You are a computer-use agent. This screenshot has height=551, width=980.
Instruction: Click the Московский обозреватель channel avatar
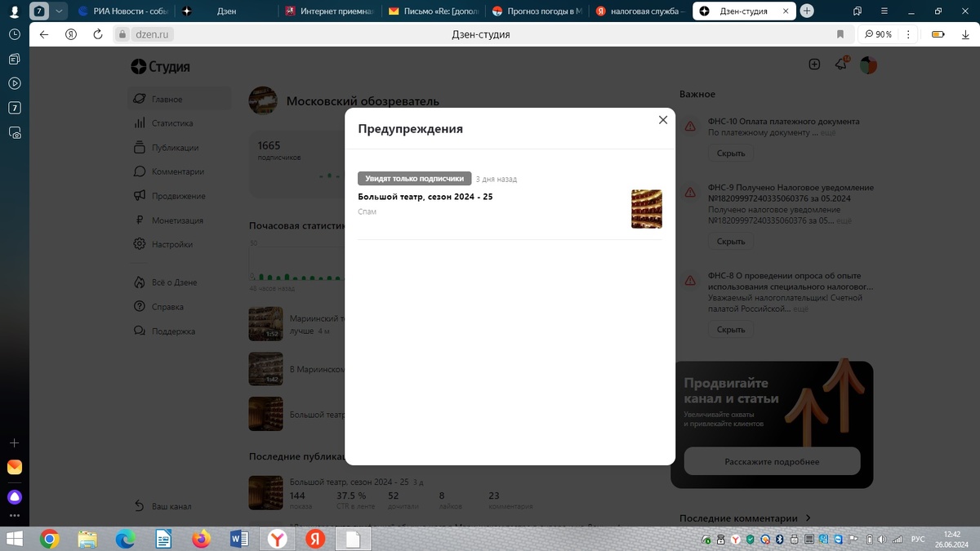[x=263, y=101]
